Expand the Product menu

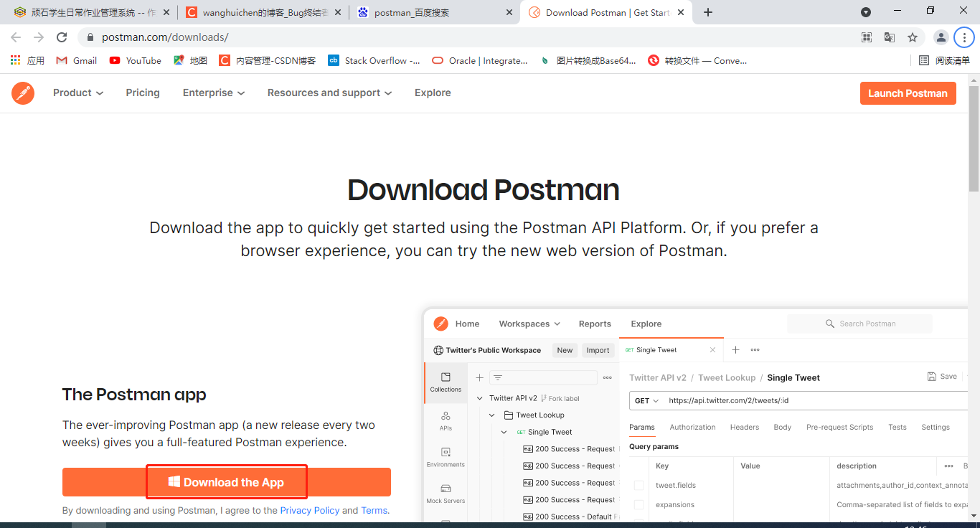click(x=78, y=93)
